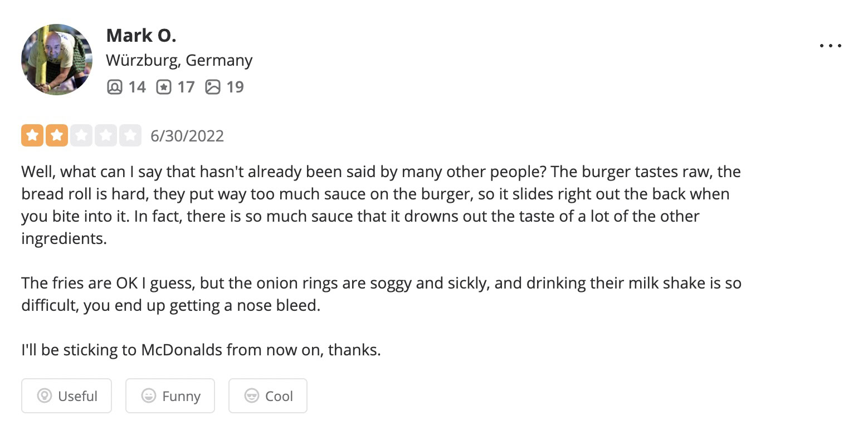Open the three-dot more options menu
868x430 pixels.
pyautogui.click(x=831, y=46)
